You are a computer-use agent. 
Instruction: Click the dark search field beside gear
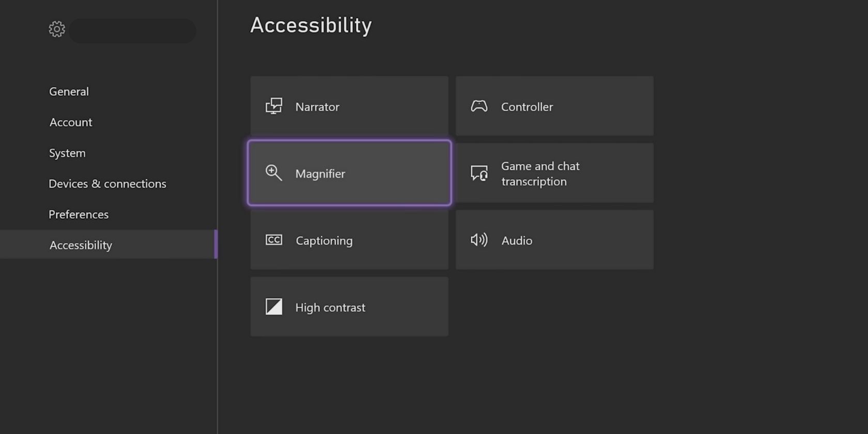(133, 31)
